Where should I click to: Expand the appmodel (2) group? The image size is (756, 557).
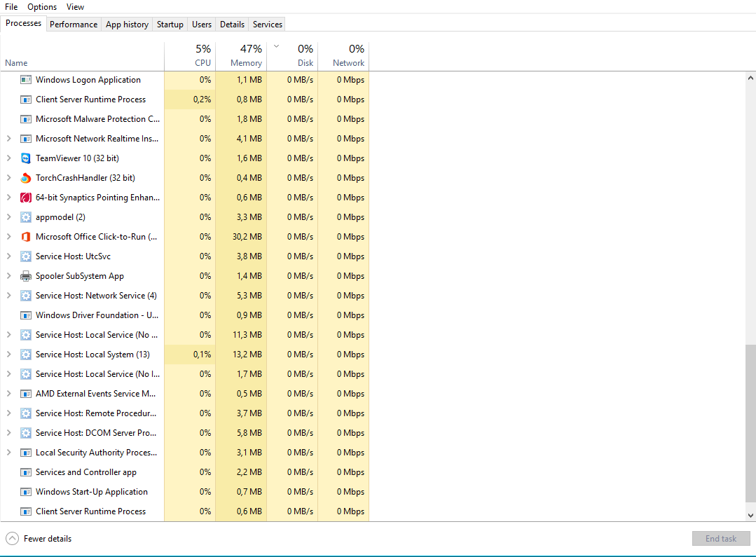pos(8,217)
